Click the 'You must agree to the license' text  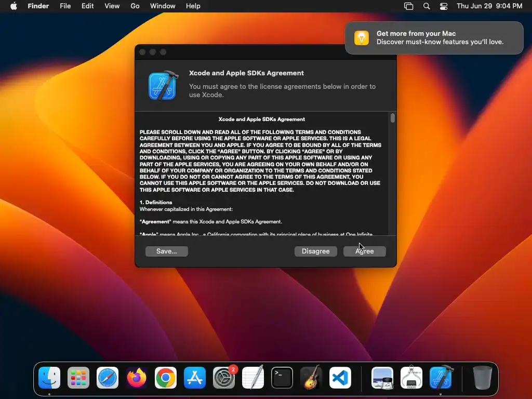click(282, 90)
